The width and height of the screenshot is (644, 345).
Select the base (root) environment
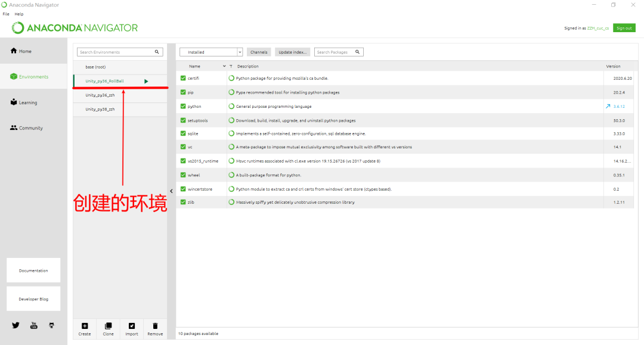[120, 67]
